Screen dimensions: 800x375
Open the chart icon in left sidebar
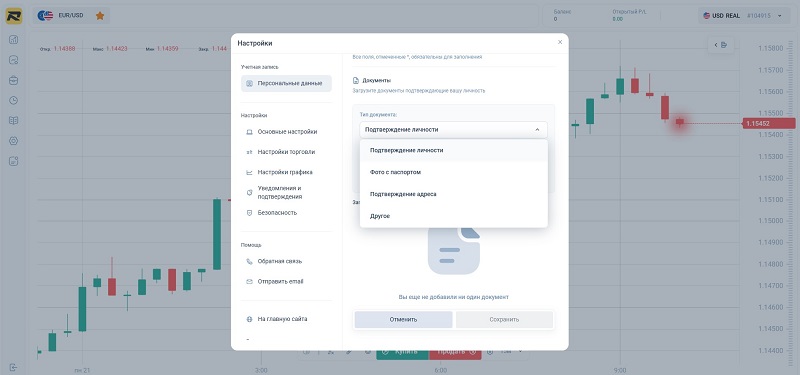[14, 40]
